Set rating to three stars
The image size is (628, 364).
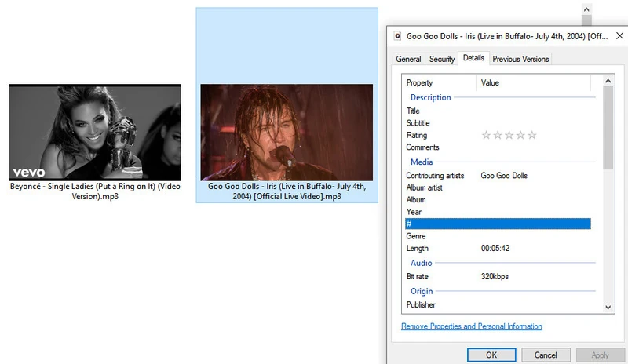tap(509, 136)
